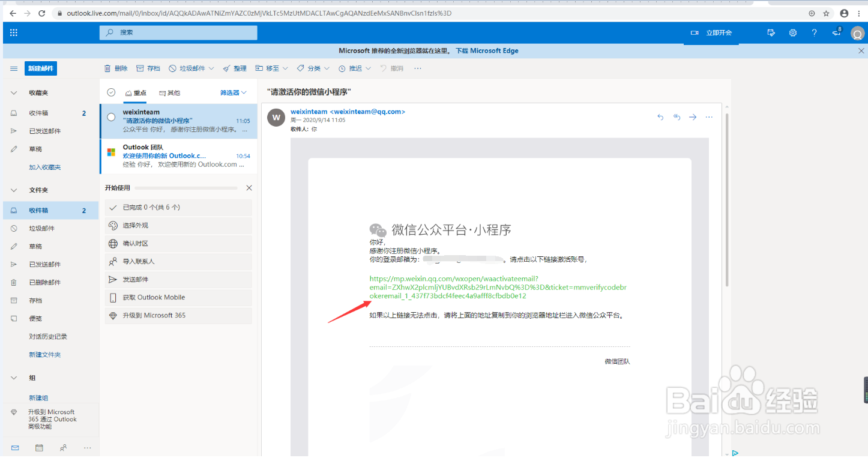Click 新建文件夹 new folder link

(45, 355)
